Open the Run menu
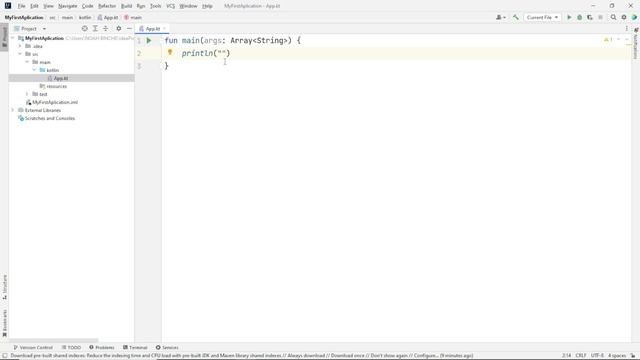640x360 pixels. click(x=141, y=6)
